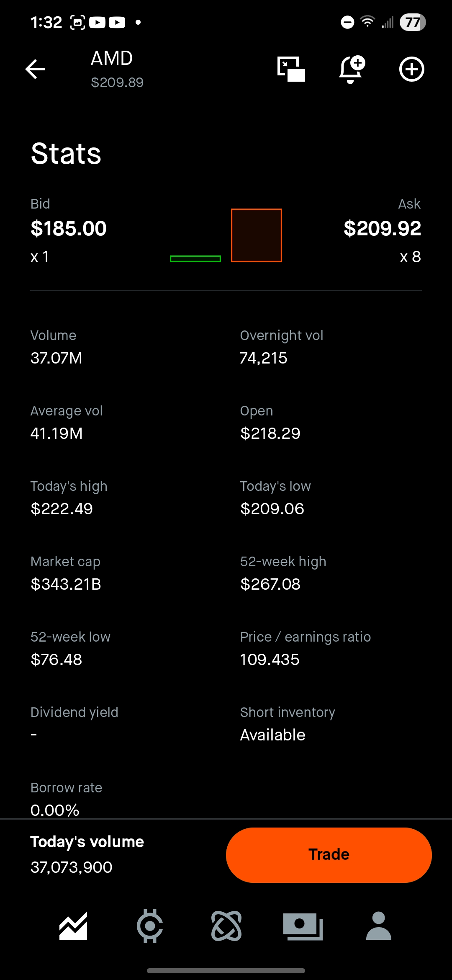This screenshot has height=980, width=452.
Task: Tap the orange ask size box
Action: click(x=257, y=235)
